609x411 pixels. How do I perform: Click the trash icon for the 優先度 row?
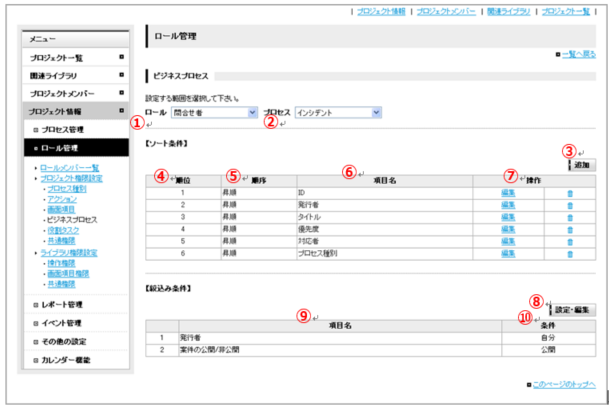(570, 230)
